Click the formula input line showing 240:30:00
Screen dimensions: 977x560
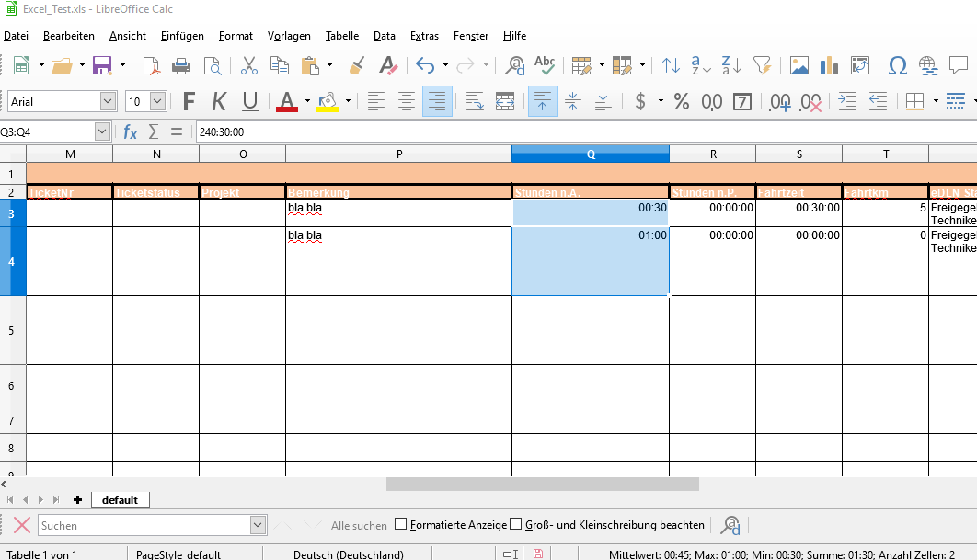point(586,131)
